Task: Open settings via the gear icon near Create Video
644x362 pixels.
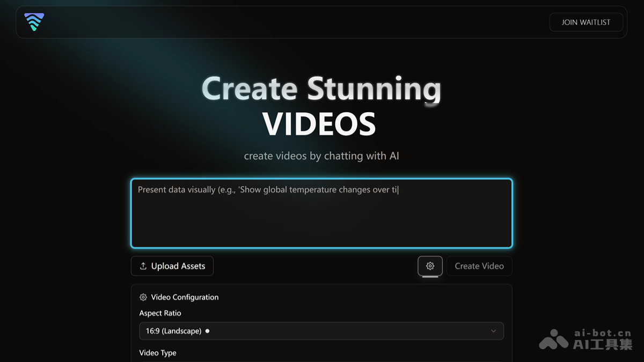Action: click(430, 266)
